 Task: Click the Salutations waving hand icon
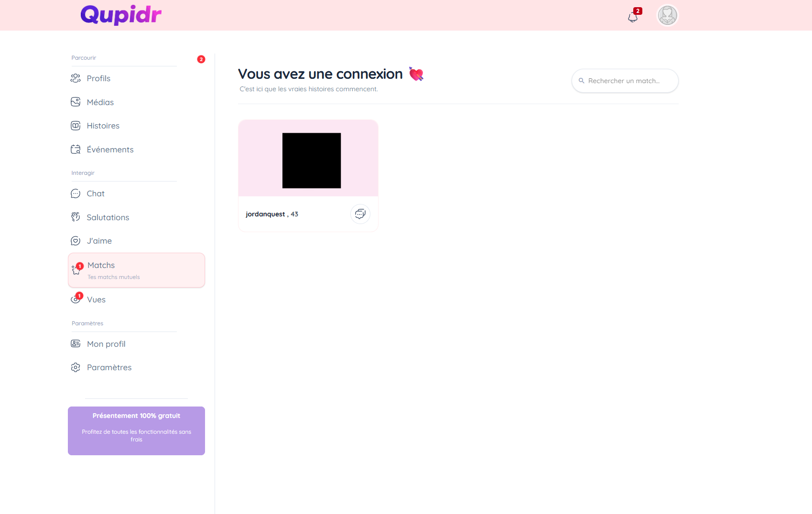[x=76, y=217]
